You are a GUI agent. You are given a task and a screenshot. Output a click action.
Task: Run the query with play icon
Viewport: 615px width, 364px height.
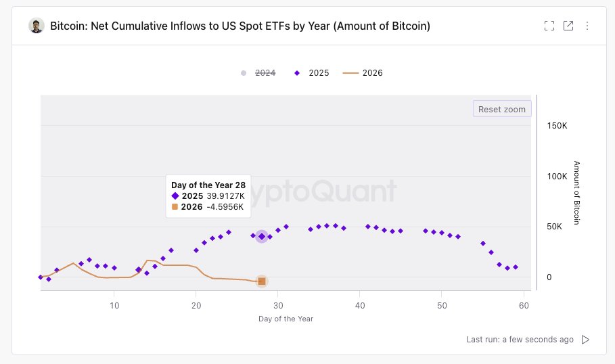click(x=586, y=340)
